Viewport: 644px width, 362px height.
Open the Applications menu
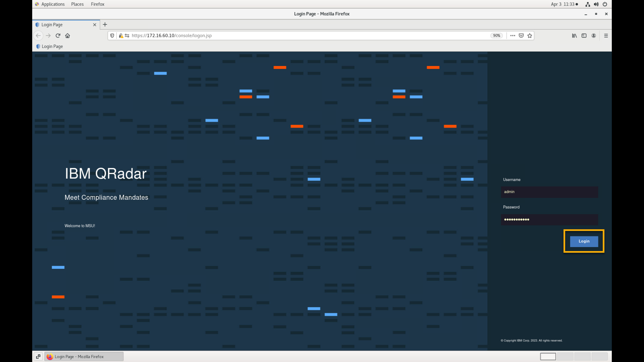[53, 4]
